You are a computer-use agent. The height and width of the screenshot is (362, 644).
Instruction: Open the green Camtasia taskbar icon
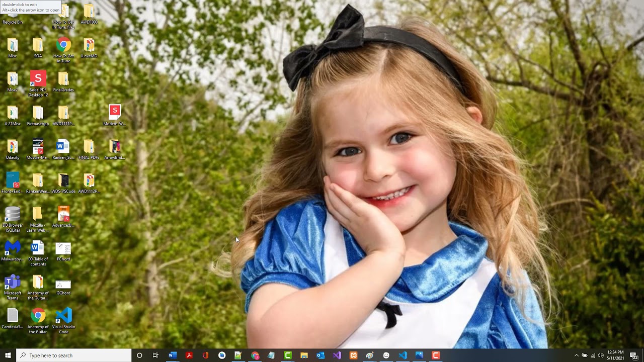tap(288, 355)
